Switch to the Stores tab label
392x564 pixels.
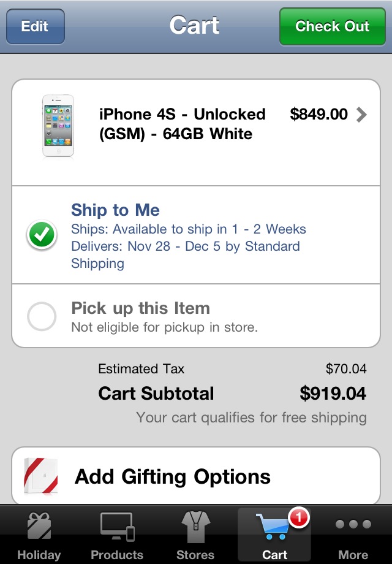click(195, 555)
